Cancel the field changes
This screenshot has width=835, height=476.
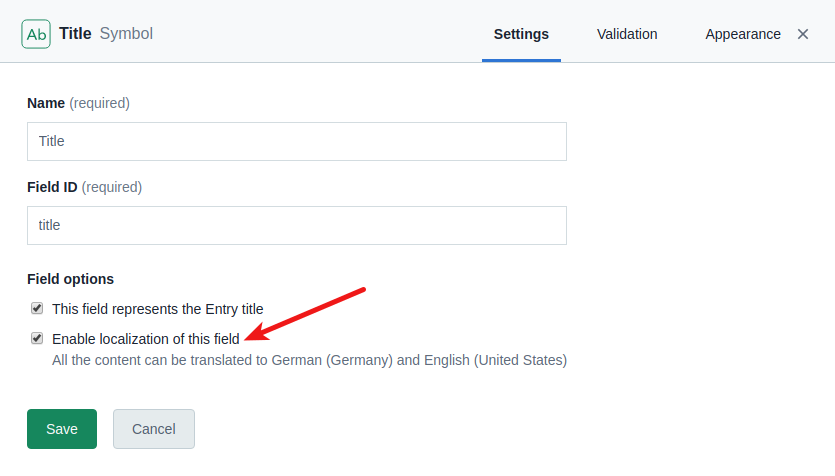tap(153, 429)
